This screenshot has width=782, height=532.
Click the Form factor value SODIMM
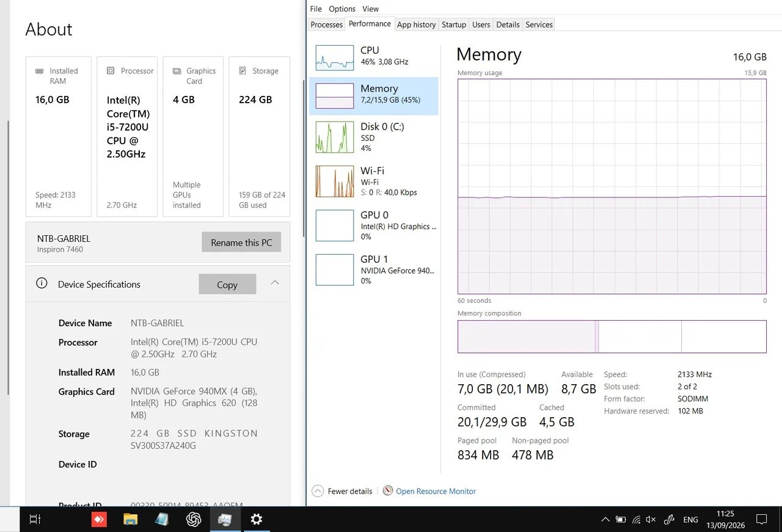coord(693,399)
